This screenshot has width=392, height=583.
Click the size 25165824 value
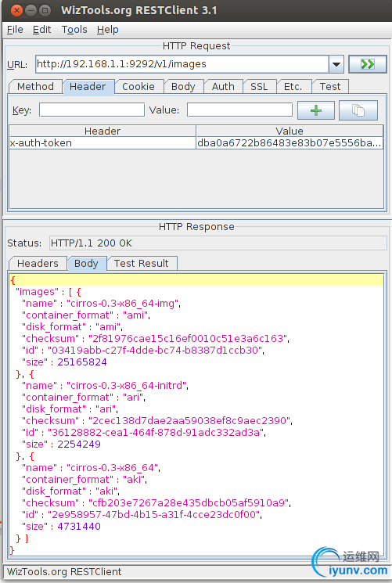[x=82, y=362]
